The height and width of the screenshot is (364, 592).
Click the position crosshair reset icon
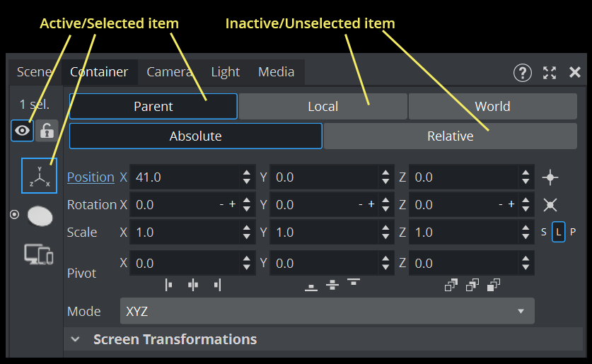click(x=550, y=177)
